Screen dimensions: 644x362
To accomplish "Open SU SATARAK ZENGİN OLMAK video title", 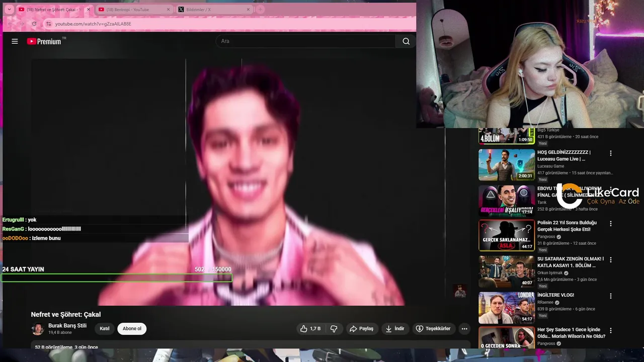I will (571, 262).
